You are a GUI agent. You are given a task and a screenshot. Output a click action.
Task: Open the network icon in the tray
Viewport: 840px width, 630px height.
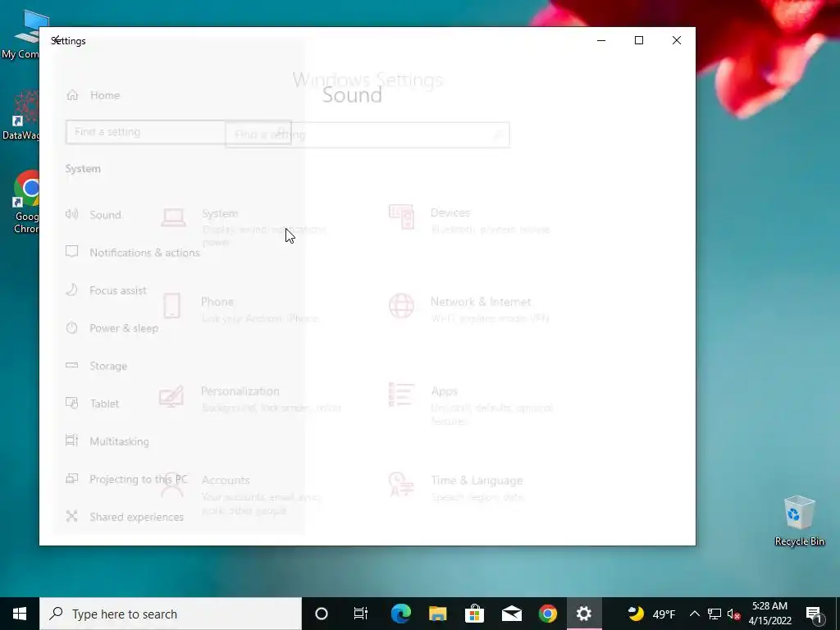click(x=714, y=614)
